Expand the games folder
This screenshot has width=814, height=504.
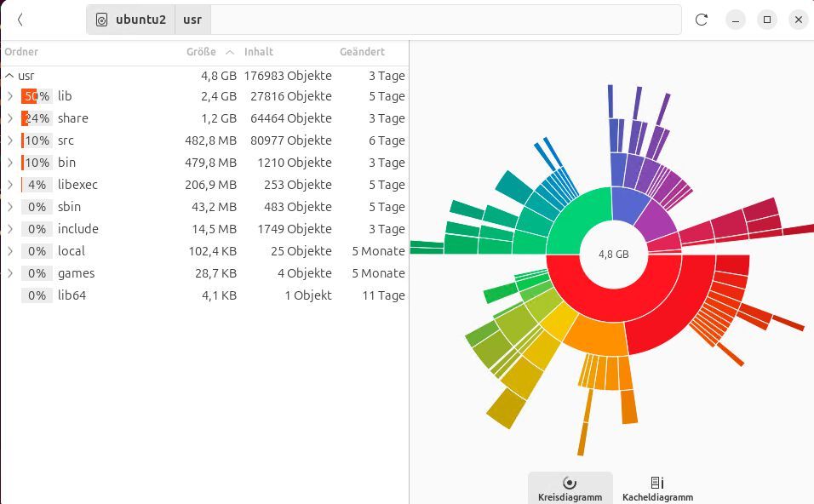pyautogui.click(x=10, y=273)
